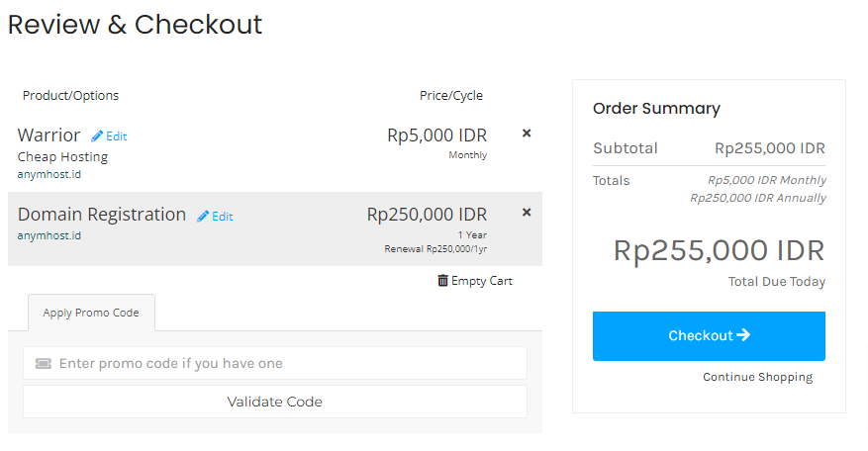Remove Warrior hosting from the cart

pos(527,134)
